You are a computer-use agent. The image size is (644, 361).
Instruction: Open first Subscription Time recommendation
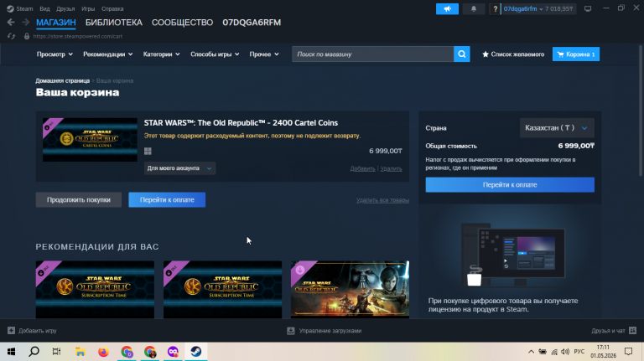coord(95,289)
